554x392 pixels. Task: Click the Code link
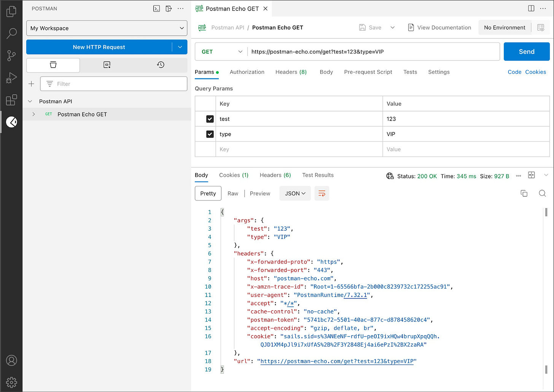coord(514,72)
